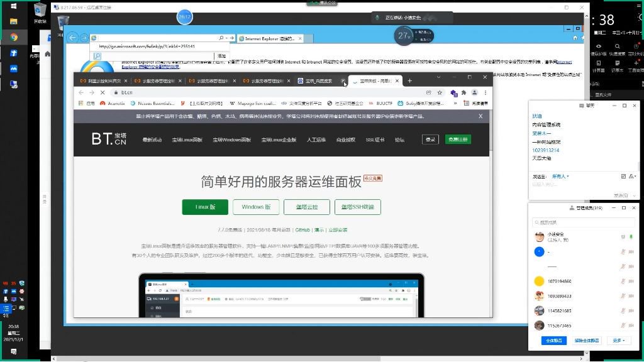Viewport: 644px width, 362px height.
Task: Click the 解除全体静音 unmute all button
Action: click(587, 341)
